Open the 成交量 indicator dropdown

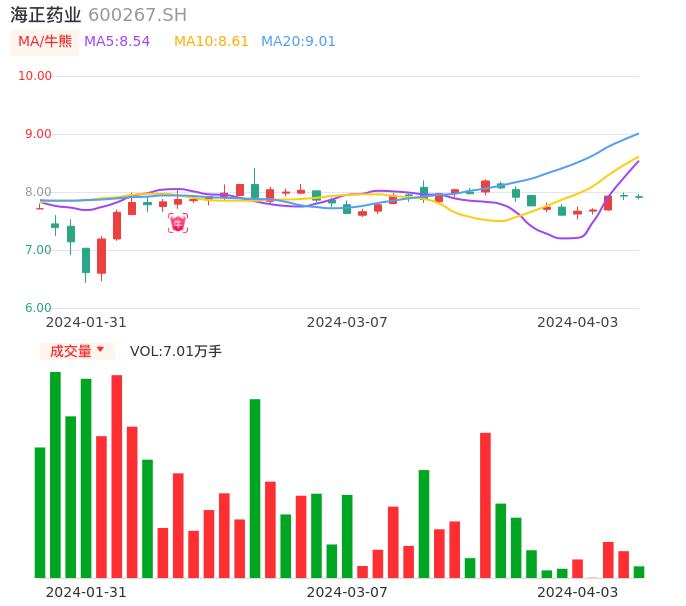click(77, 351)
